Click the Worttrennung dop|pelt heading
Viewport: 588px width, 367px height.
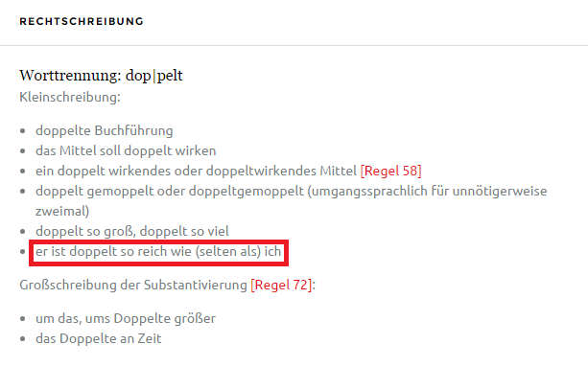click(101, 76)
